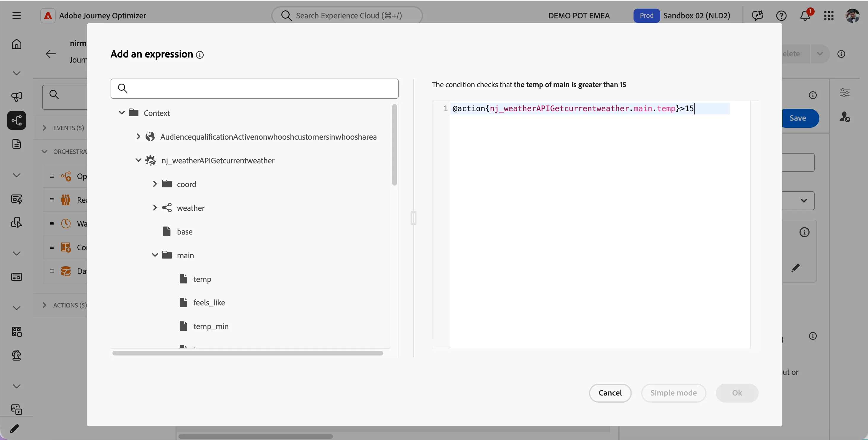Open the Home icon in sidebar
868x440 pixels.
[16, 44]
